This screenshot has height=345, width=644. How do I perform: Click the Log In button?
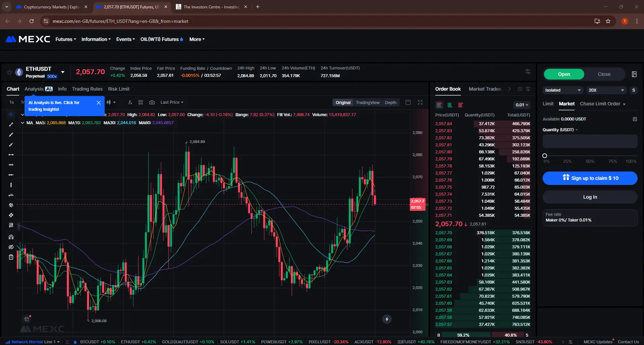tap(590, 197)
